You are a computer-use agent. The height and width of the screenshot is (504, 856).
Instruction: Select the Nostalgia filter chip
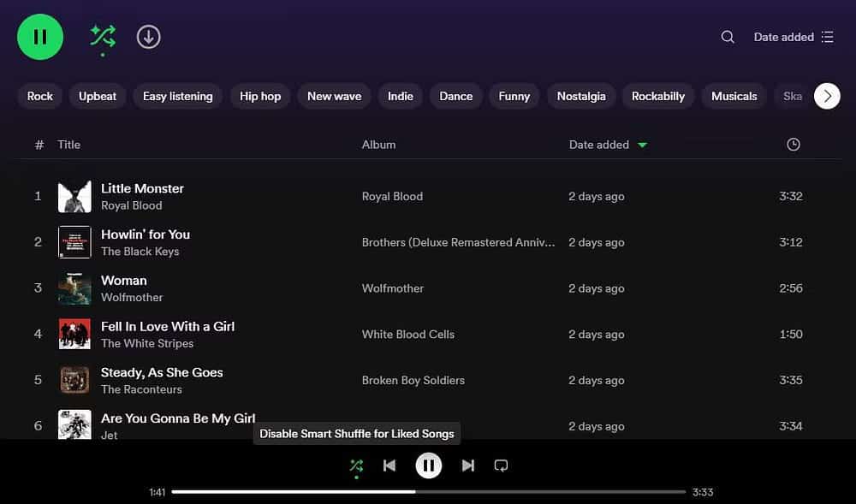(581, 96)
